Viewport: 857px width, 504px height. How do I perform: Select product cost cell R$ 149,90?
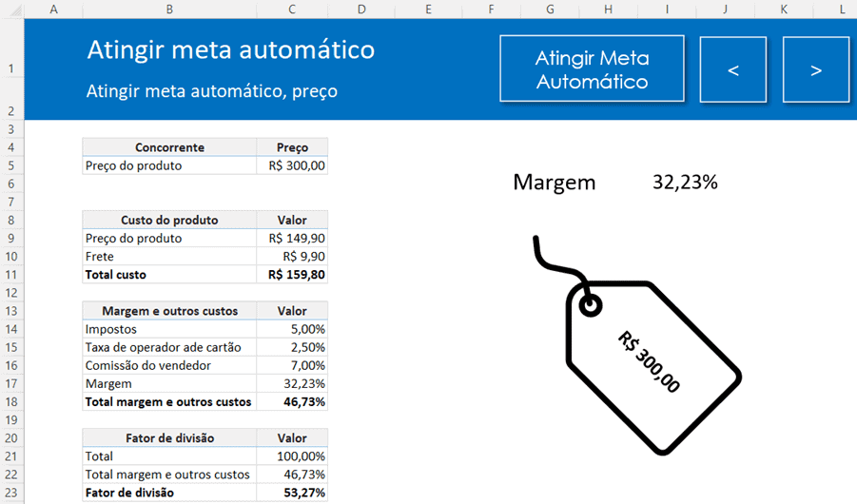[292, 238]
